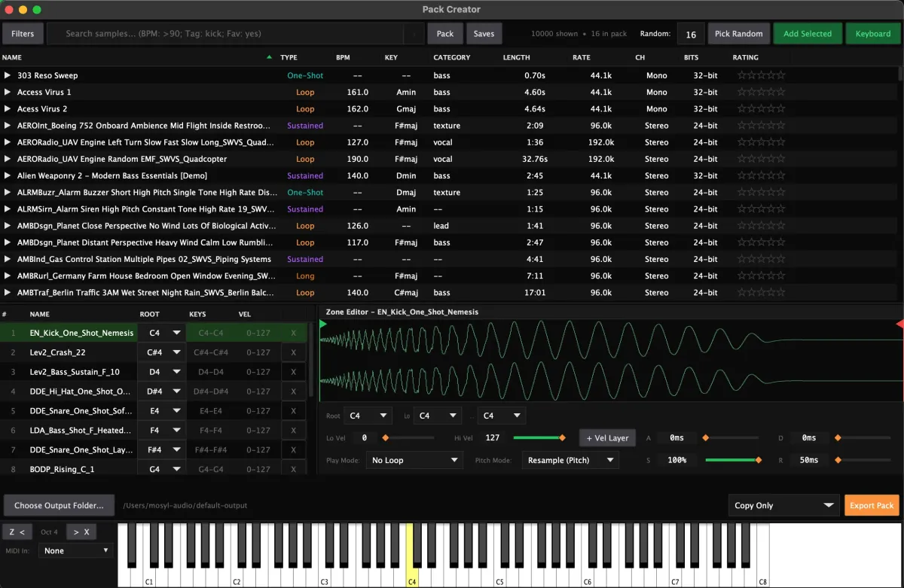Play the Acess Virus 2 sample
904x588 pixels.
(8, 108)
